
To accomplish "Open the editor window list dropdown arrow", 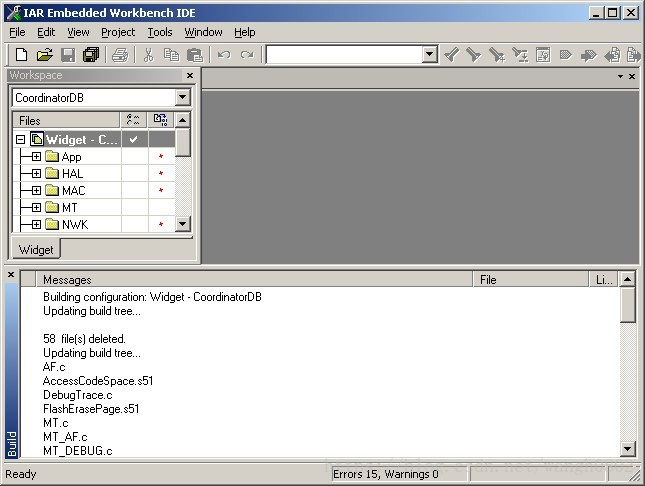I will 620,77.
